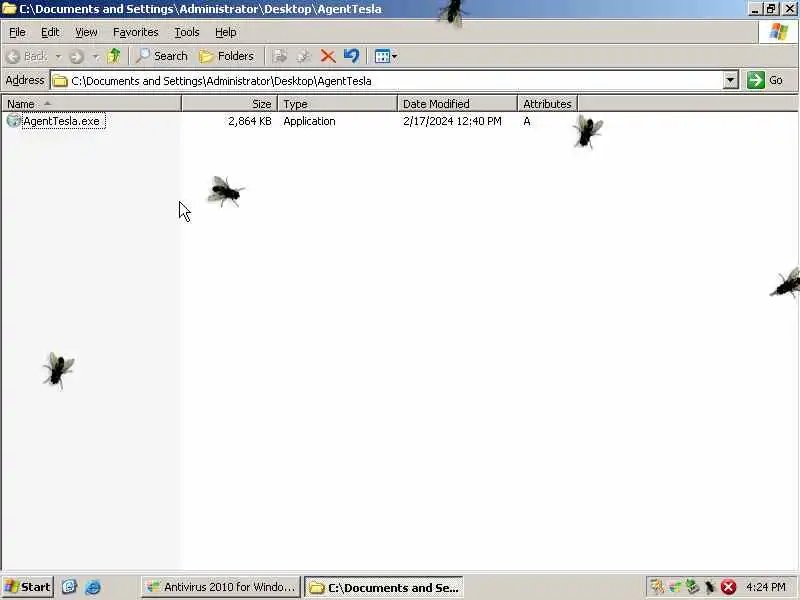Open the Edit menu
This screenshot has width=800, height=600.
click(x=50, y=32)
